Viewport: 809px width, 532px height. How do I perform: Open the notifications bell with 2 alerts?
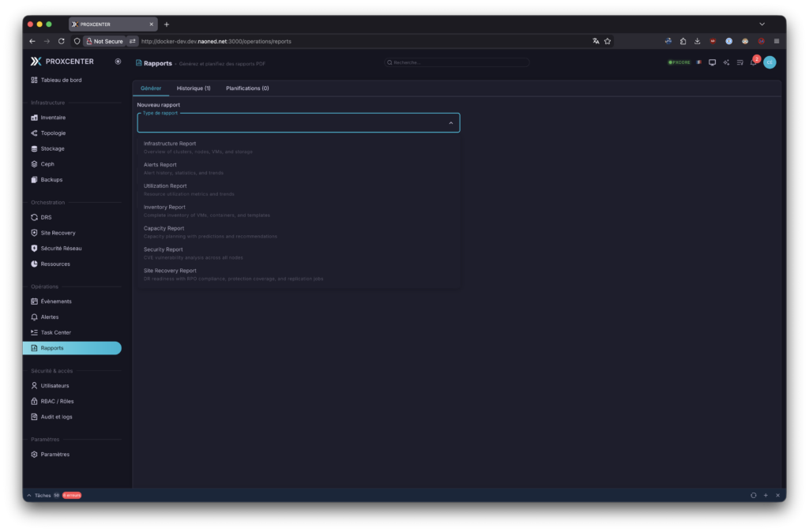(753, 62)
